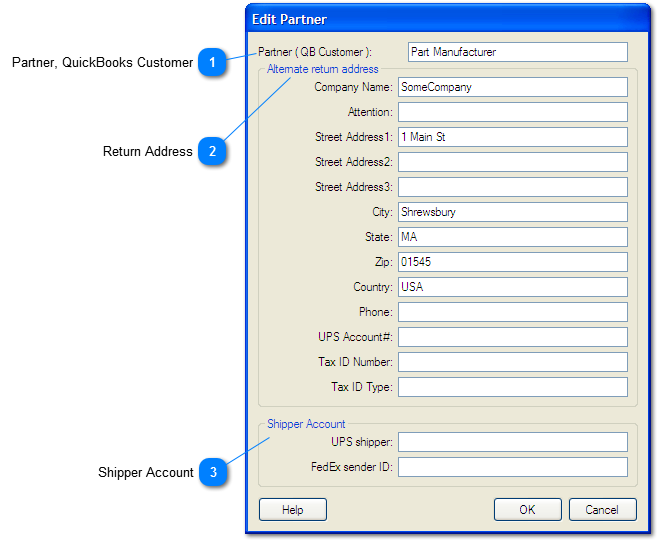Cancel the Edit Partner dialog
The height and width of the screenshot is (542, 659).
click(602, 510)
